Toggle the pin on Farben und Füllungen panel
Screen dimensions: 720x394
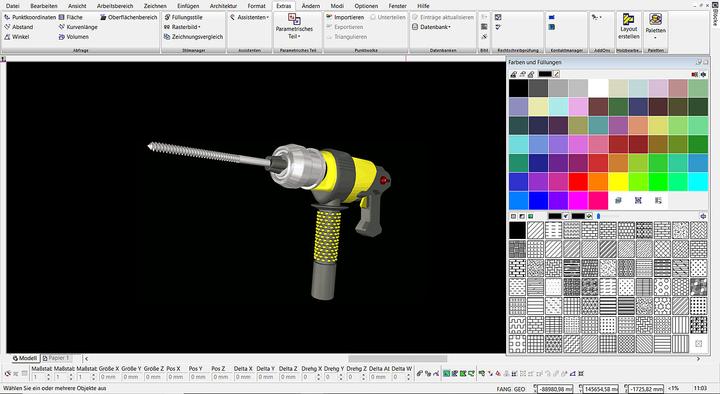[x=699, y=62]
